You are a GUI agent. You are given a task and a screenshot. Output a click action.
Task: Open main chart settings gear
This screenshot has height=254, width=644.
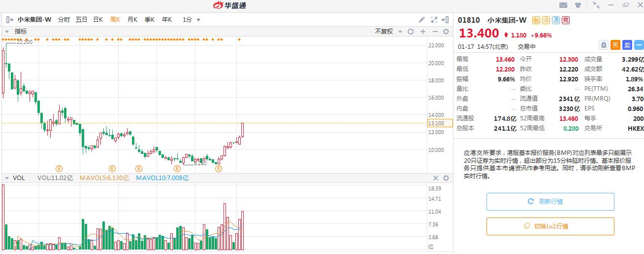point(446,32)
